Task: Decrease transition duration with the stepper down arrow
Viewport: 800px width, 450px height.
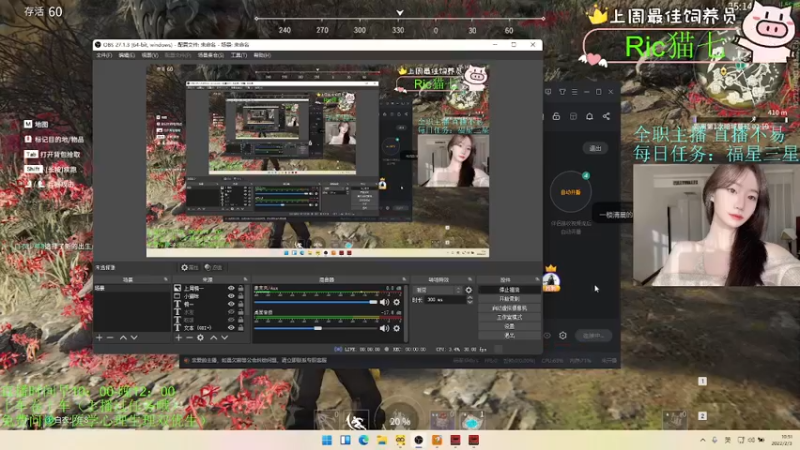Action: point(470,303)
